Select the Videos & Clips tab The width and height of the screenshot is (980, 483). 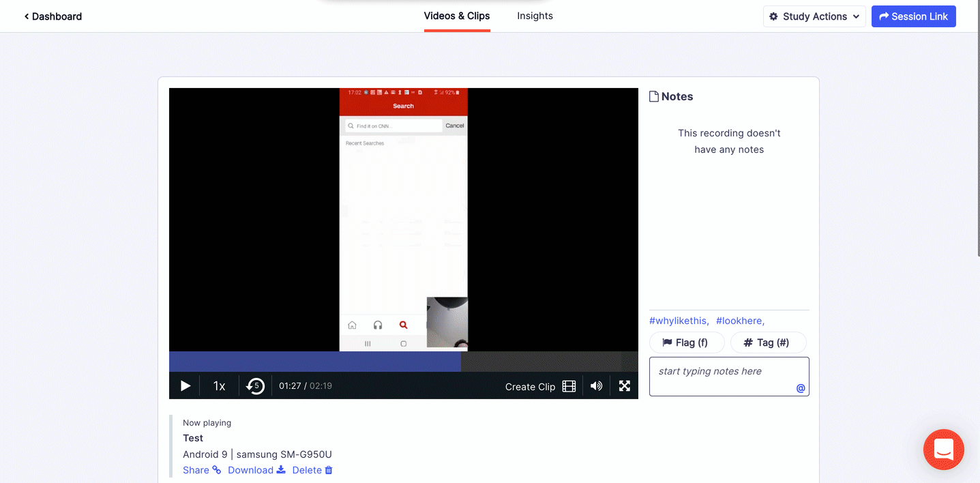point(457,16)
